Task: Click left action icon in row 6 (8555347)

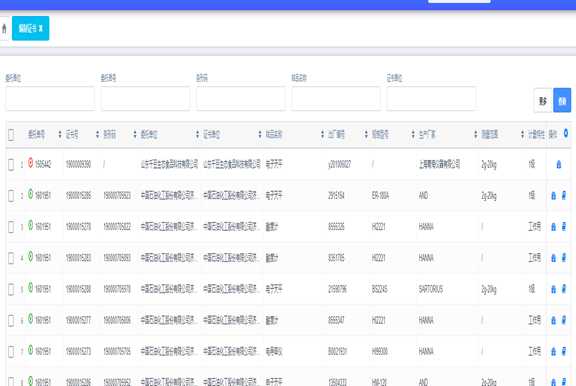Action: [554, 321]
